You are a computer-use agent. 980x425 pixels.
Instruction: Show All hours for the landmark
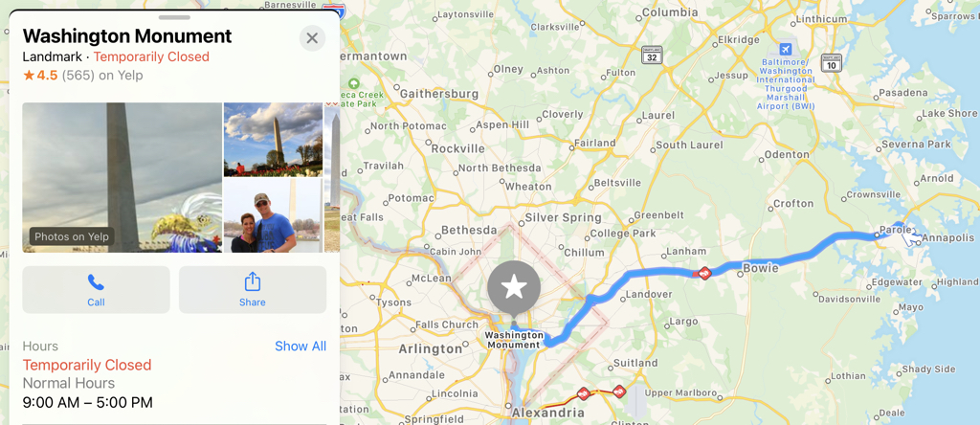coord(301,347)
